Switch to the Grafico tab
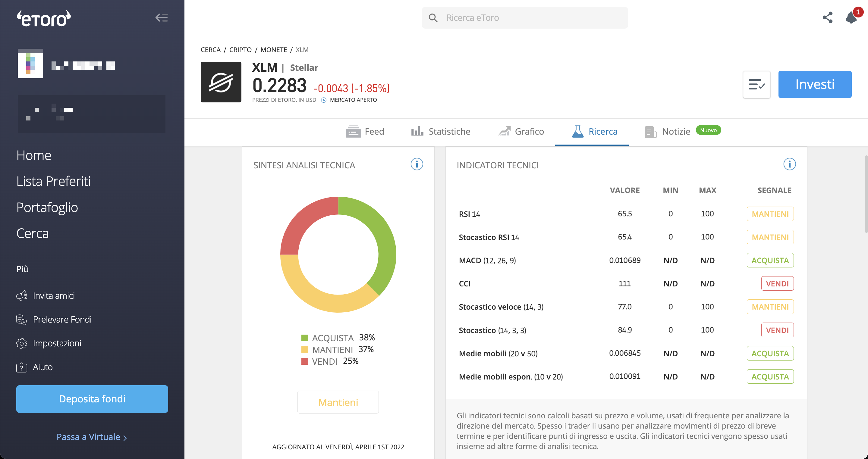Screen dimensions: 868x459 521,131
